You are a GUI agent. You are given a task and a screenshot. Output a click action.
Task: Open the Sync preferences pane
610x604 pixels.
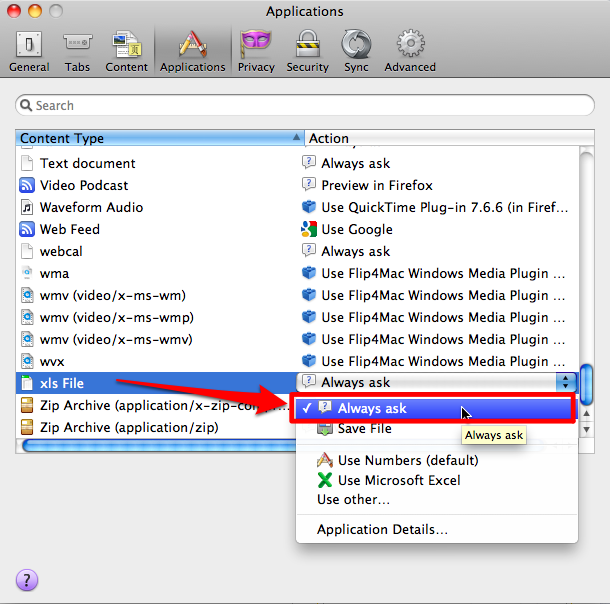tap(355, 51)
